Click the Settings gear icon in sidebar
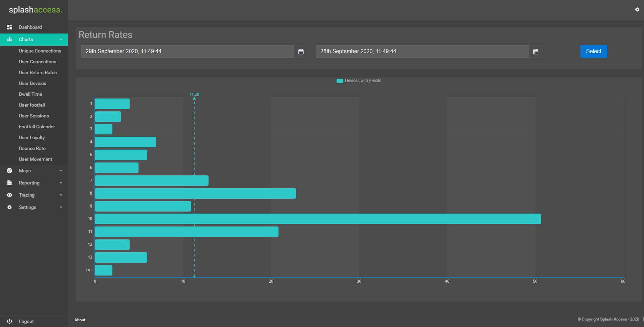Viewport: 644px width, 327px height. click(9, 207)
